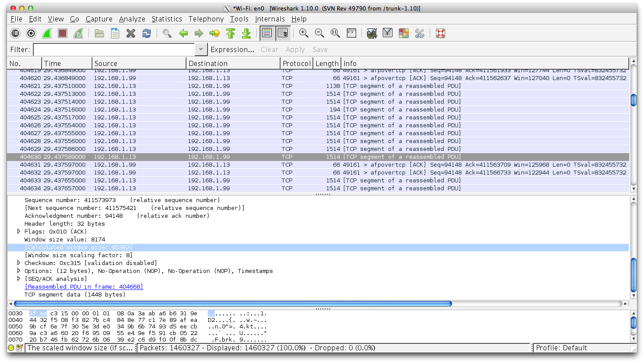
Task: Expand the Flags: 0x010 (ACK) tree
Action: 18,231
